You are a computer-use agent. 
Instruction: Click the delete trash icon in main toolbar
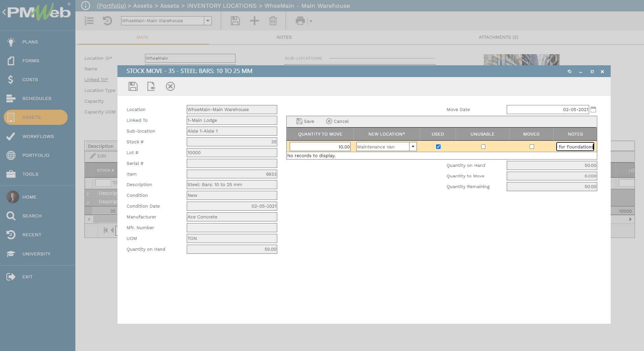click(x=273, y=21)
